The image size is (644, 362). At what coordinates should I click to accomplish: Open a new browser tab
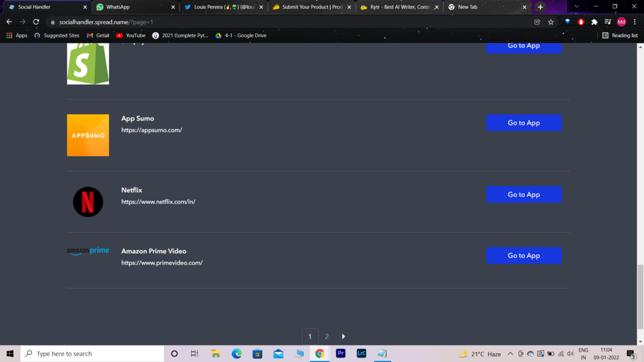coord(540,7)
